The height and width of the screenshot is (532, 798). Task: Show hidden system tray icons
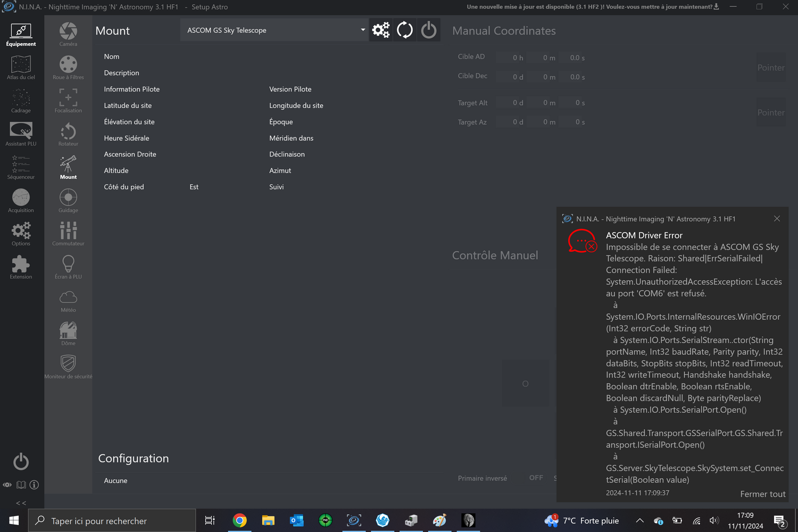[639, 520]
